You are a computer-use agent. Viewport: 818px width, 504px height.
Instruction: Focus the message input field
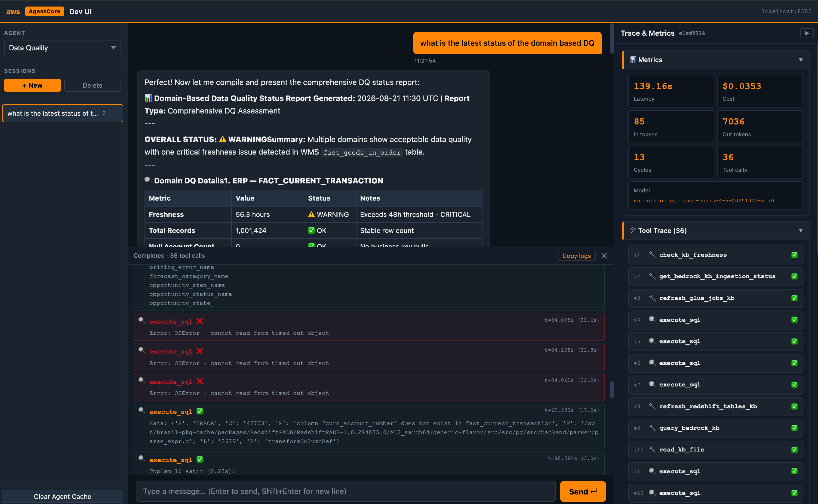(x=346, y=491)
